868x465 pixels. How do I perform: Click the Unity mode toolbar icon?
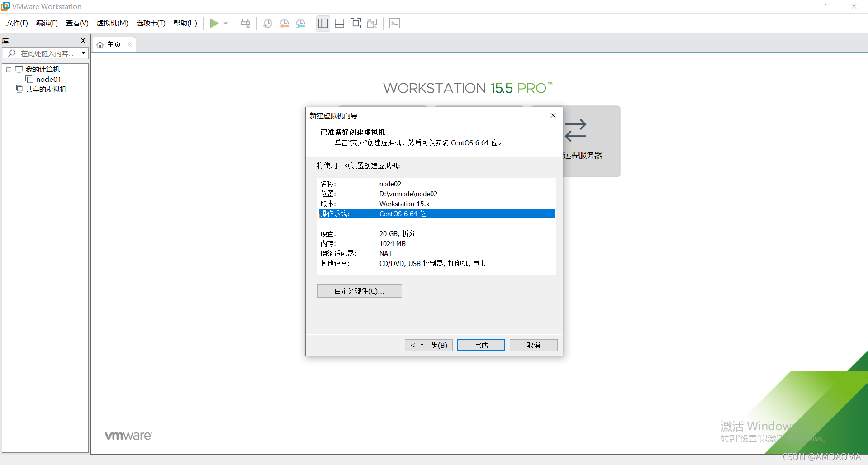click(372, 23)
